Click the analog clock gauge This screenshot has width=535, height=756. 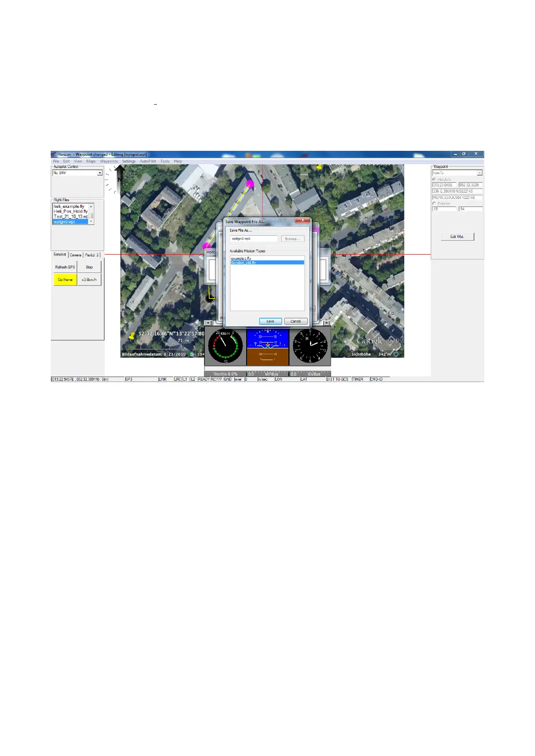click(x=310, y=346)
